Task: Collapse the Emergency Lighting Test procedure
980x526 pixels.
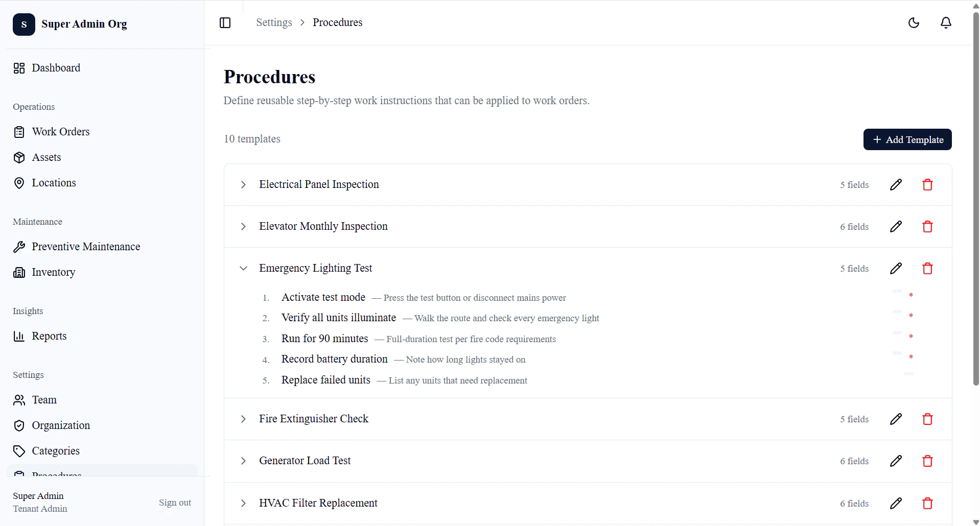Action: 243,268
